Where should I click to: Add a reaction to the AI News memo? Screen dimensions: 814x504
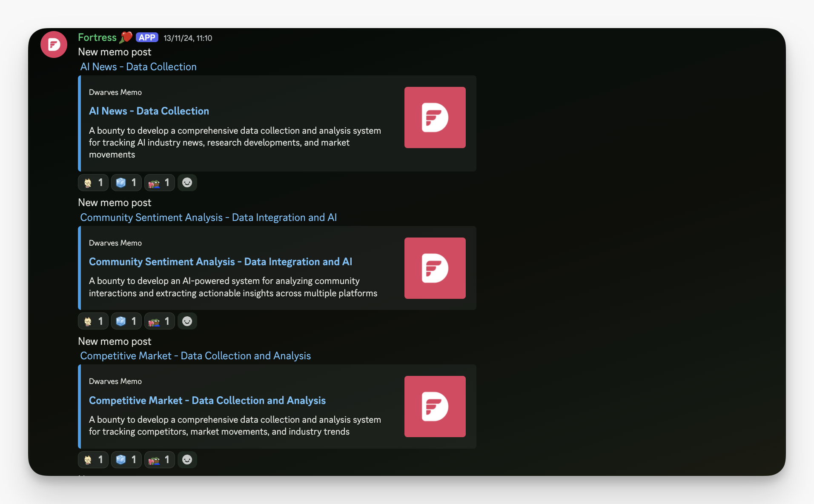point(187,183)
